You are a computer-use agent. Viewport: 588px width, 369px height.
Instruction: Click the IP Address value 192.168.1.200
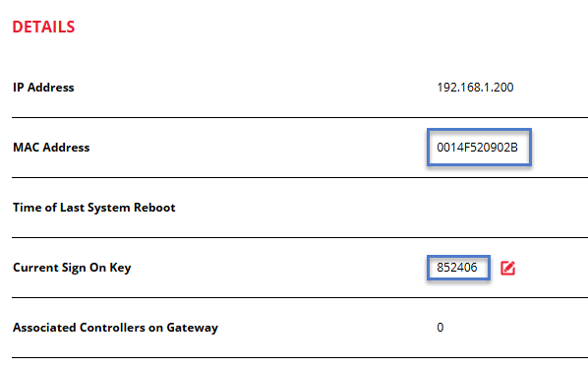(475, 88)
